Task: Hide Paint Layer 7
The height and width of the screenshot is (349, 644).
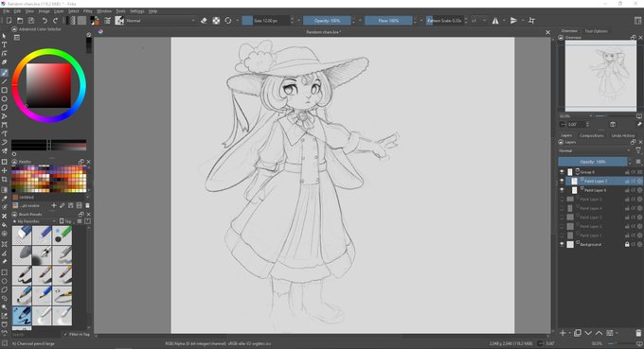Action: pyautogui.click(x=562, y=181)
